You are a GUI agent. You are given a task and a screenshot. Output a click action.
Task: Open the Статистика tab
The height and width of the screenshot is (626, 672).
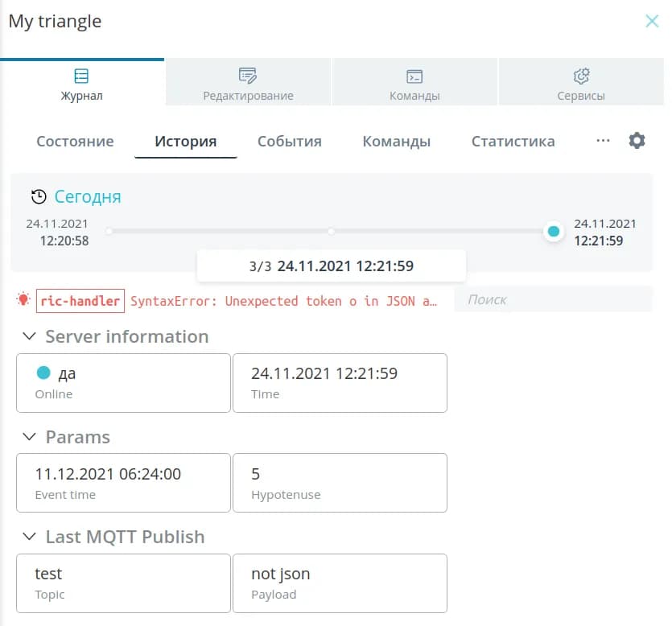pos(513,142)
